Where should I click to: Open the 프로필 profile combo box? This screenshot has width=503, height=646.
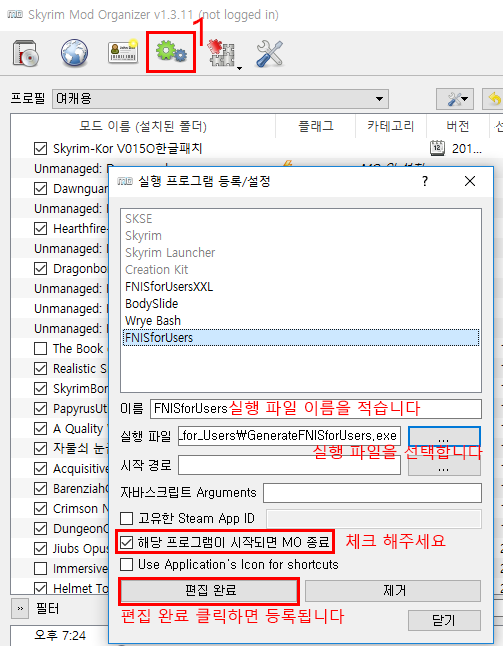pos(220,99)
